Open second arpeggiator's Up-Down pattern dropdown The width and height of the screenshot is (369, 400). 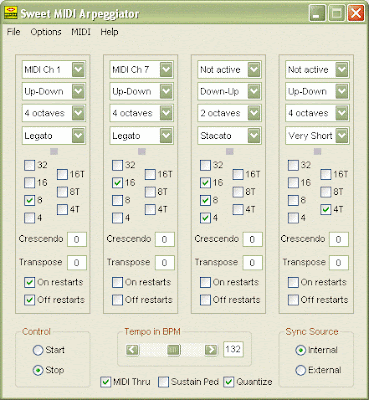coord(166,91)
